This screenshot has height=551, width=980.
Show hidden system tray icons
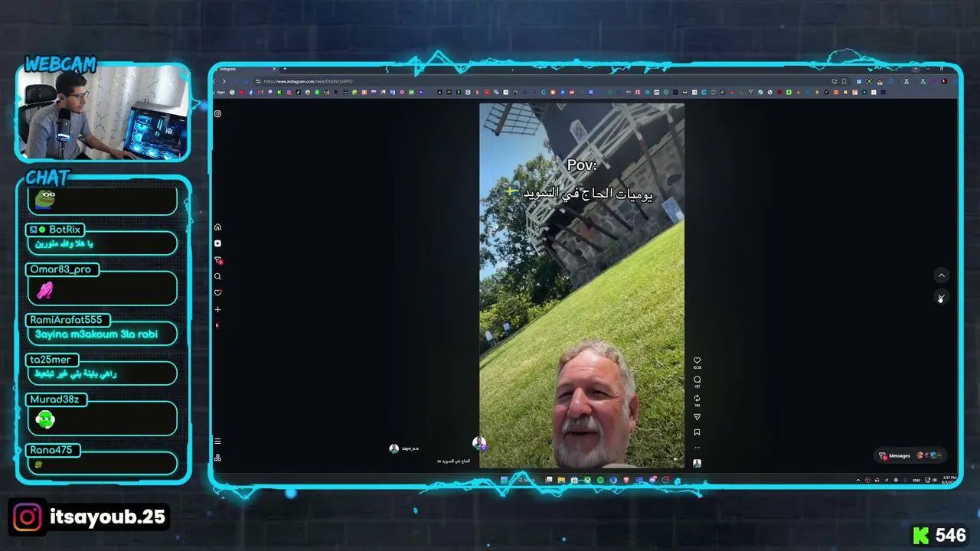coord(858,480)
